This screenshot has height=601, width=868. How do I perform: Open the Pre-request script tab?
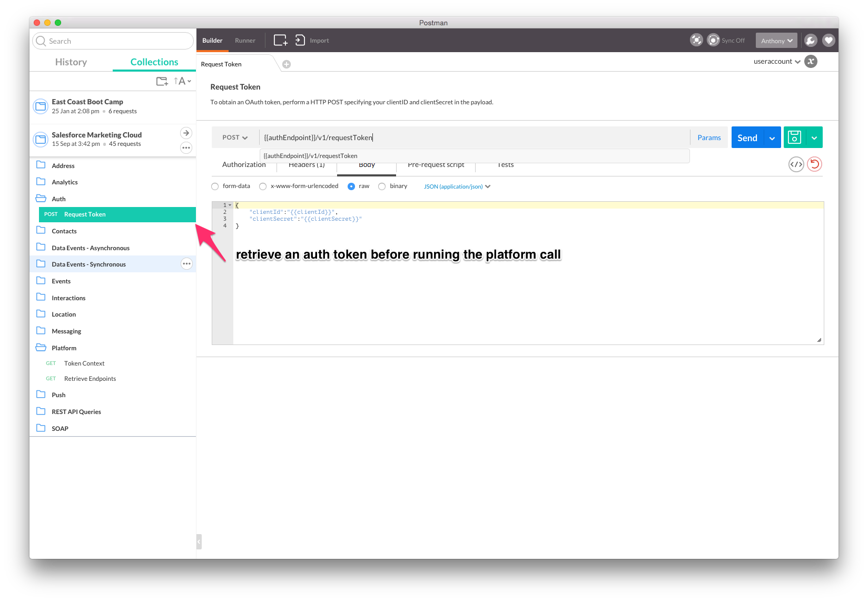click(x=436, y=165)
